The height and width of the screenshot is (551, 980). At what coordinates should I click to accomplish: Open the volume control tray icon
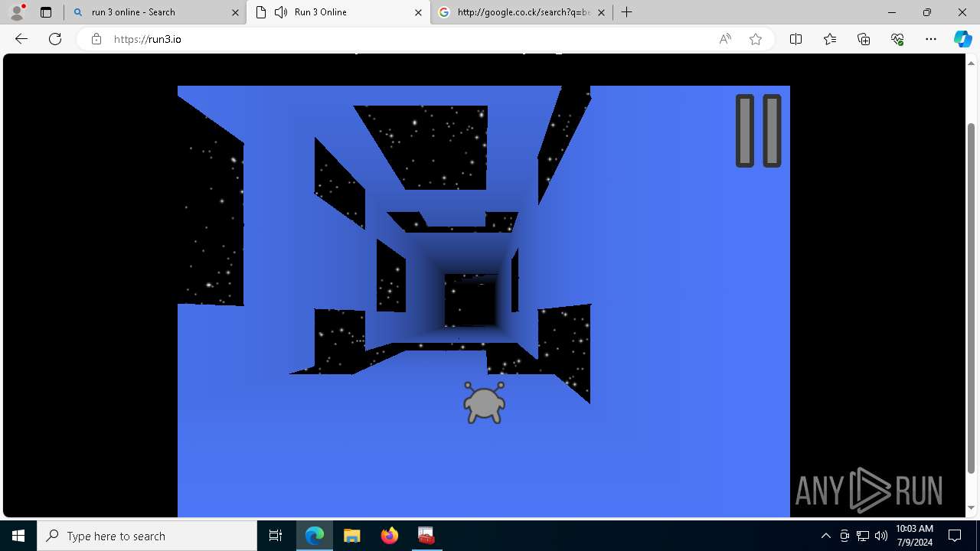point(880,536)
